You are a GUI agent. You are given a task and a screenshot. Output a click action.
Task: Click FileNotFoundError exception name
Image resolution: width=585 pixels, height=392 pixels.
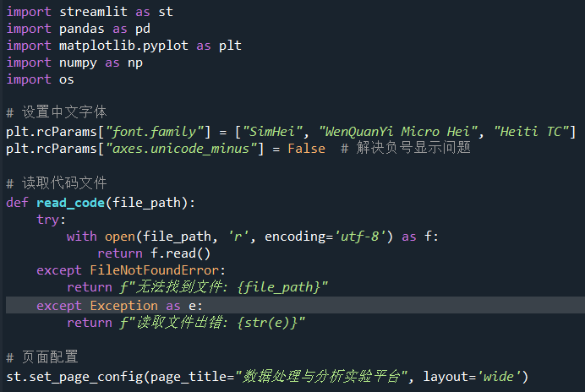tap(154, 270)
